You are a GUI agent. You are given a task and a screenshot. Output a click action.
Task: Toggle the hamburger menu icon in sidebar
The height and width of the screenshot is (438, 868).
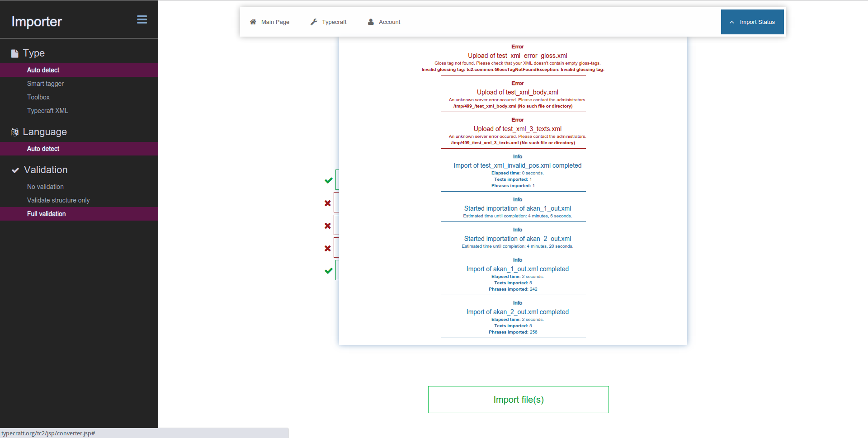point(142,19)
